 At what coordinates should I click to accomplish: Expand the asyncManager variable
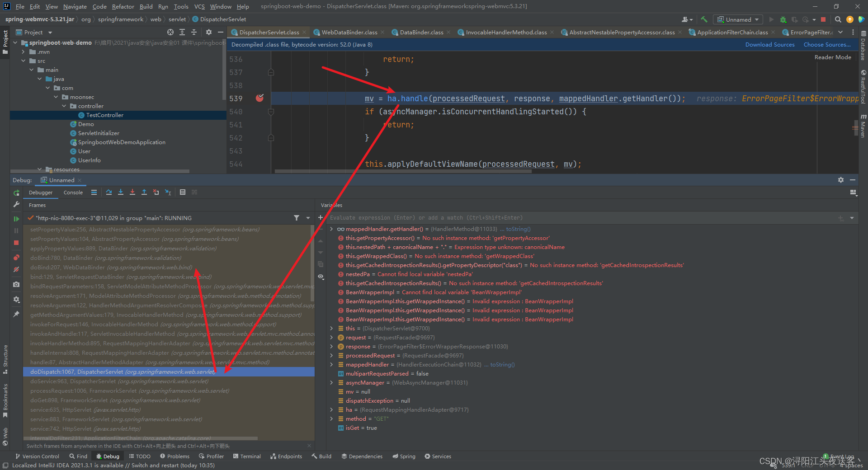coord(331,383)
